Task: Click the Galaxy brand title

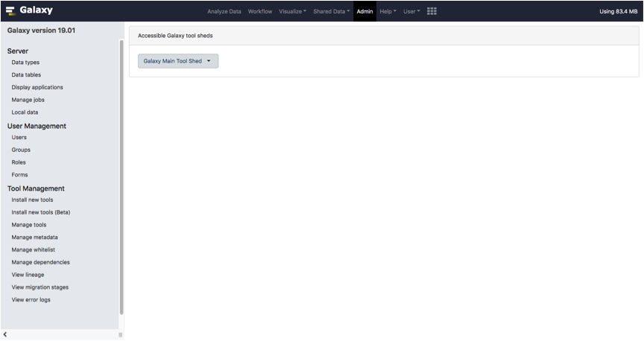Action: [36, 10]
